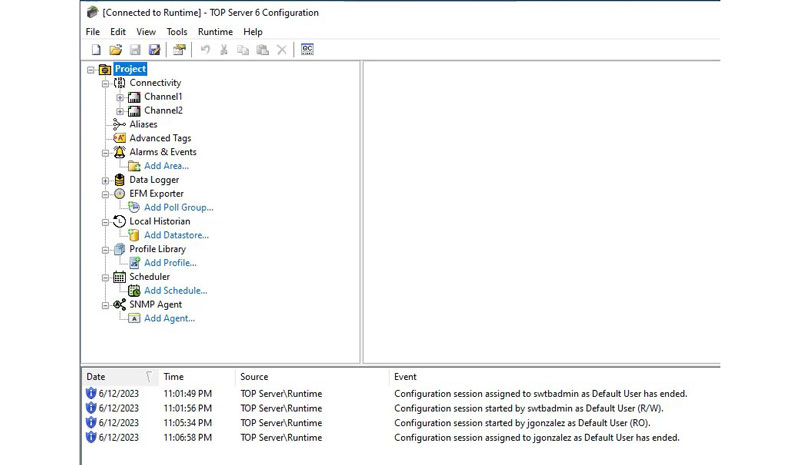800x465 pixels.
Task: Click the Save As disk icon
Action: pyautogui.click(x=154, y=50)
